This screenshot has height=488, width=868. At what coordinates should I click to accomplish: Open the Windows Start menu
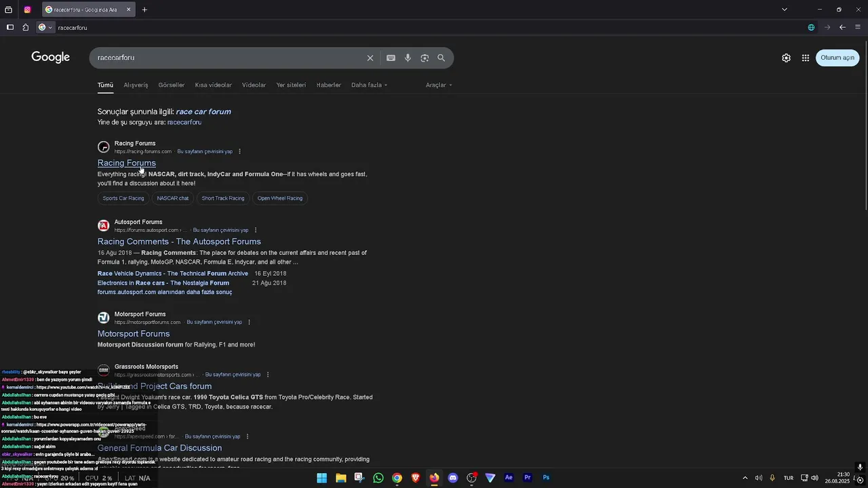322,478
